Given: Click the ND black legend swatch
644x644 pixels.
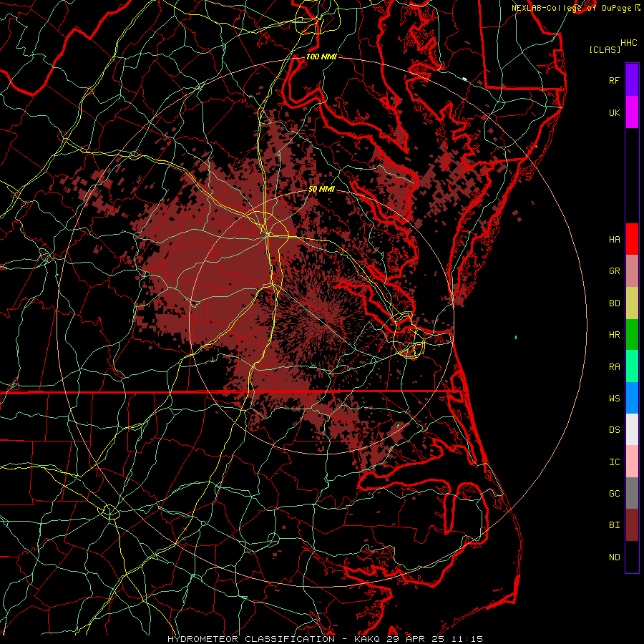Looking at the screenshot, I should click(632, 557).
